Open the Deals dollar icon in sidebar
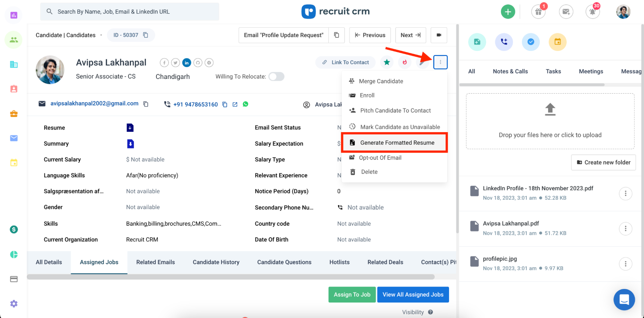 13,229
